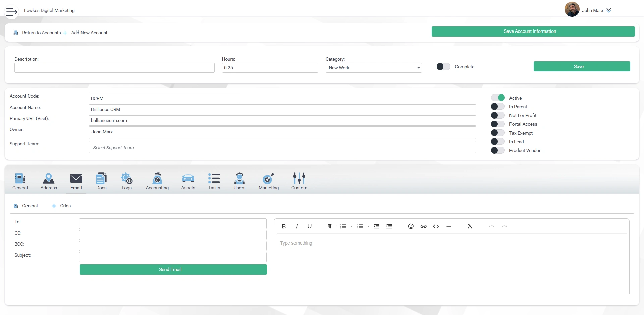Switch to the Grids tab
This screenshot has width=644, height=315.
tap(65, 206)
